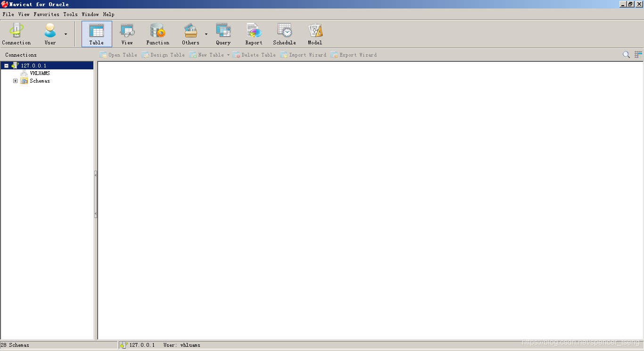Restore down the Navicat window
The width and height of the screenshot is (644, 351).
[x=630, y=4]
